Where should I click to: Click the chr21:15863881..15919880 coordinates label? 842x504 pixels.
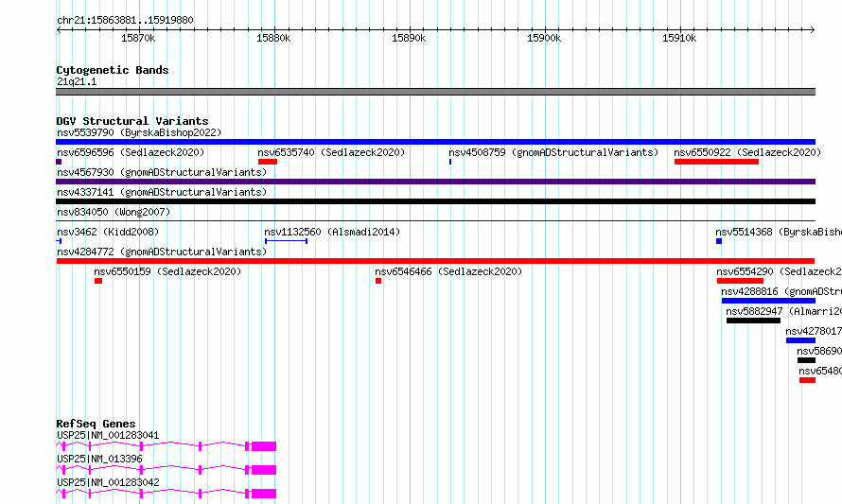(125, 21)
